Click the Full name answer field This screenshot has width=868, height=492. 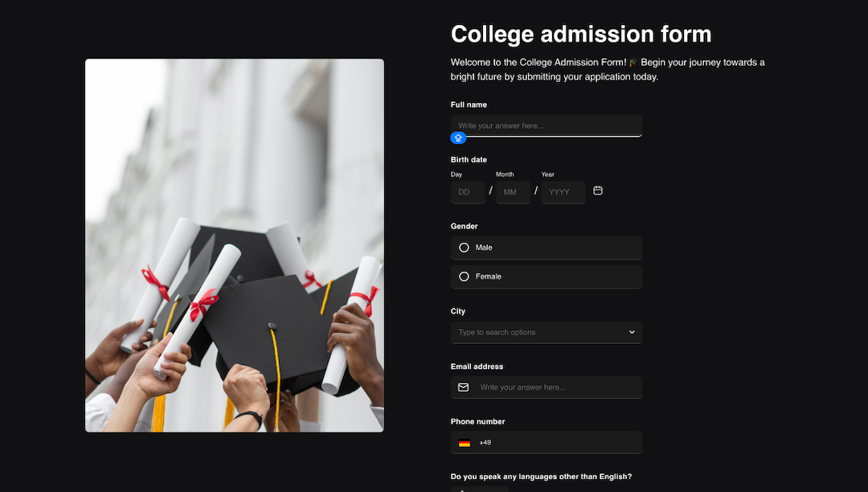[547, 125]
